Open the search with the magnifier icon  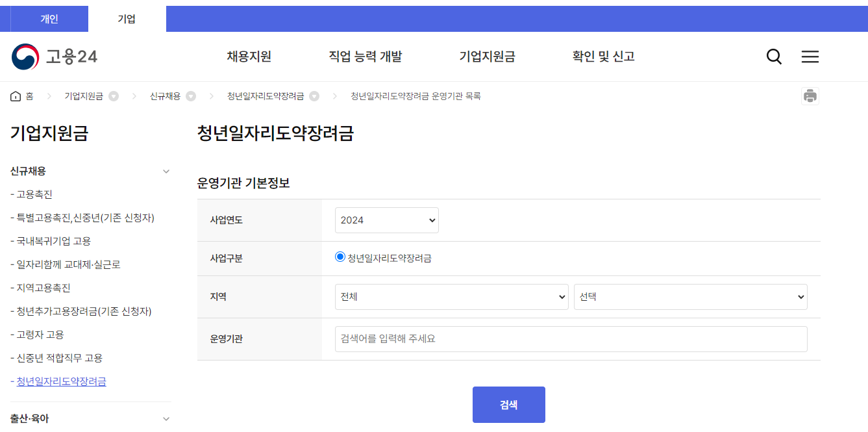coord(773,57)
